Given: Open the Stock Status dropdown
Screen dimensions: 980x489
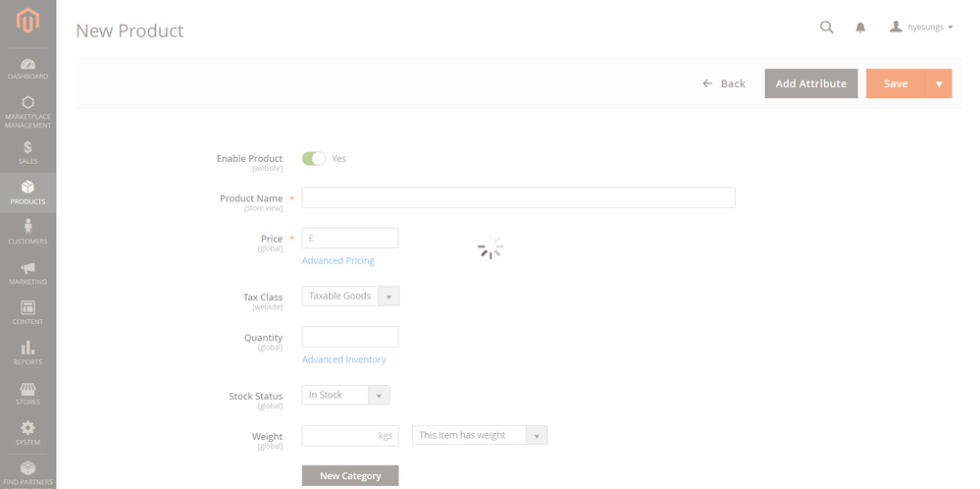Looking at the screenshot, I should 345,395.
